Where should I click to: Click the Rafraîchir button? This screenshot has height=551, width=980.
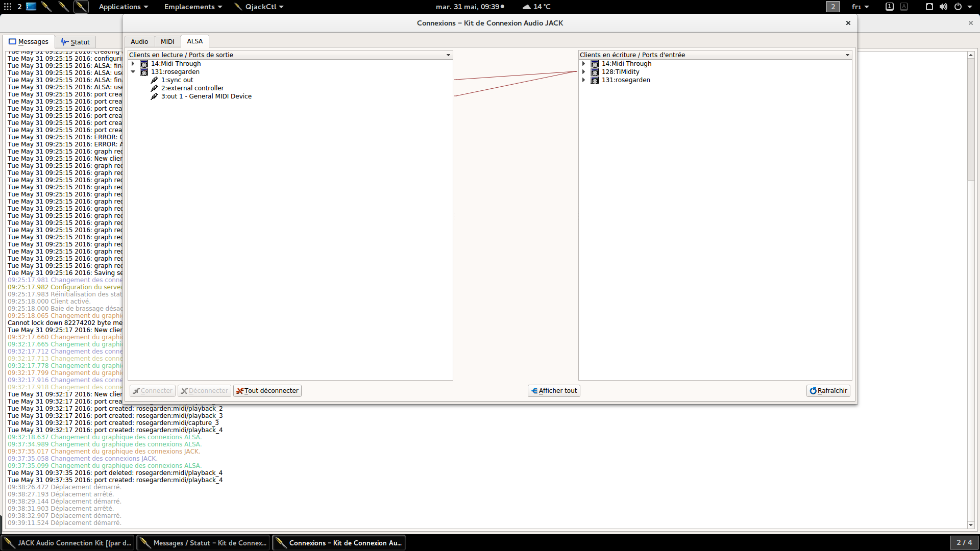tap(828, 391)
